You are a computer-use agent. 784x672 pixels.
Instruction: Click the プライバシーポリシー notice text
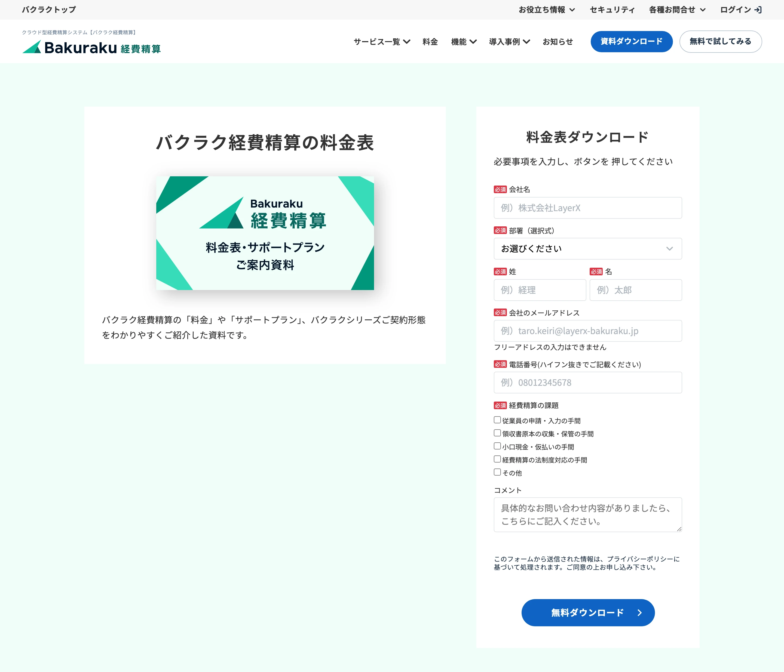(587, 563)
